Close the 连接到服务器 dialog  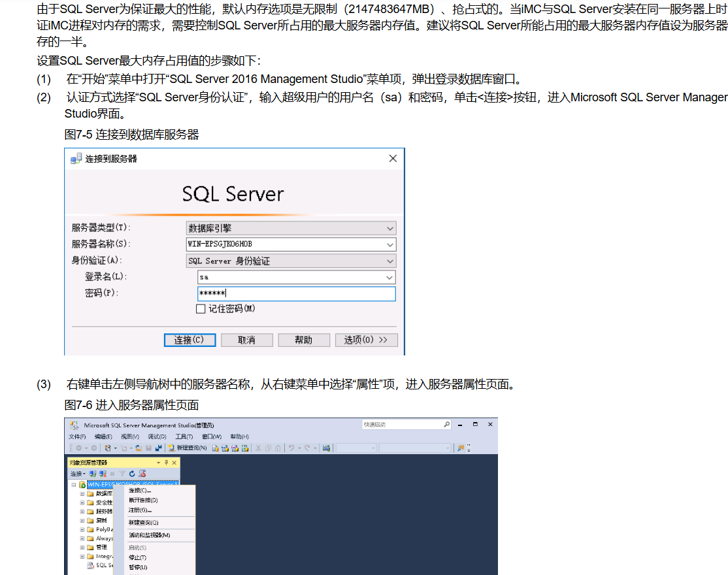click(x=393, y=159)
